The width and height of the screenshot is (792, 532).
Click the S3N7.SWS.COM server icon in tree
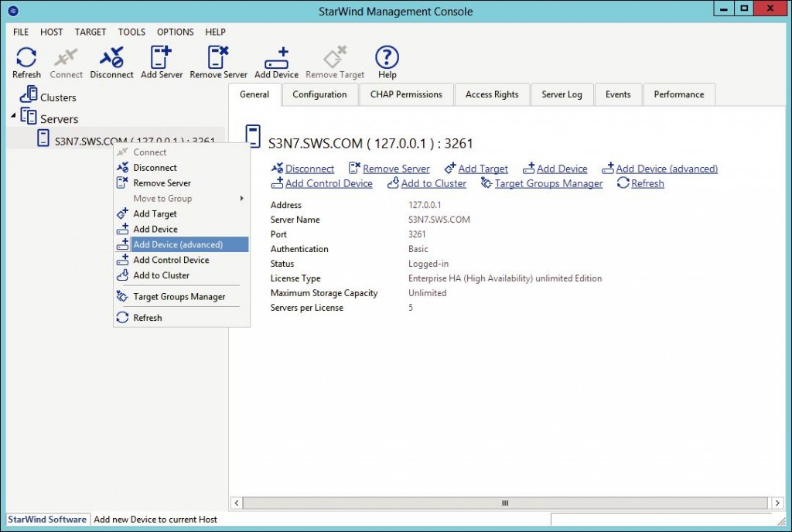[43, 138]
